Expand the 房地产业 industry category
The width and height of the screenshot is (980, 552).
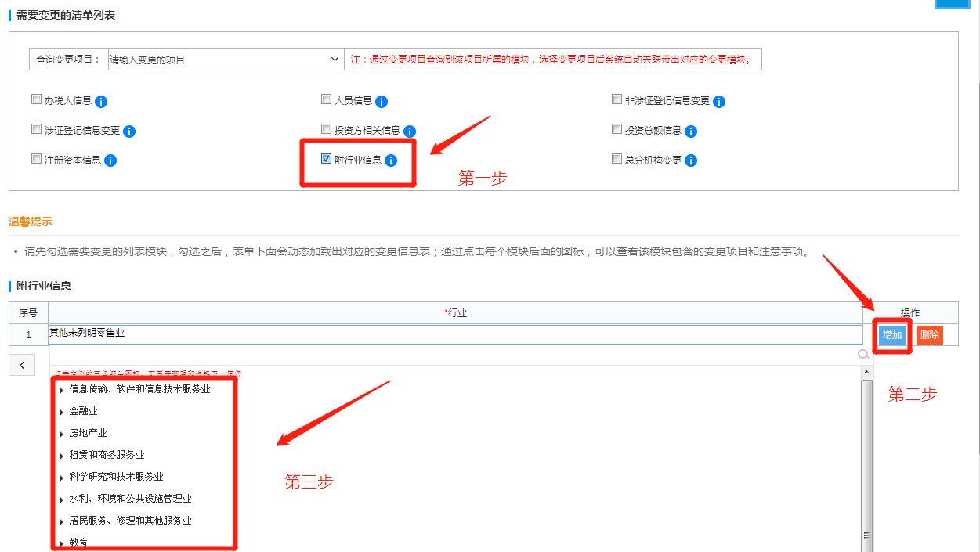pos(61,434)
